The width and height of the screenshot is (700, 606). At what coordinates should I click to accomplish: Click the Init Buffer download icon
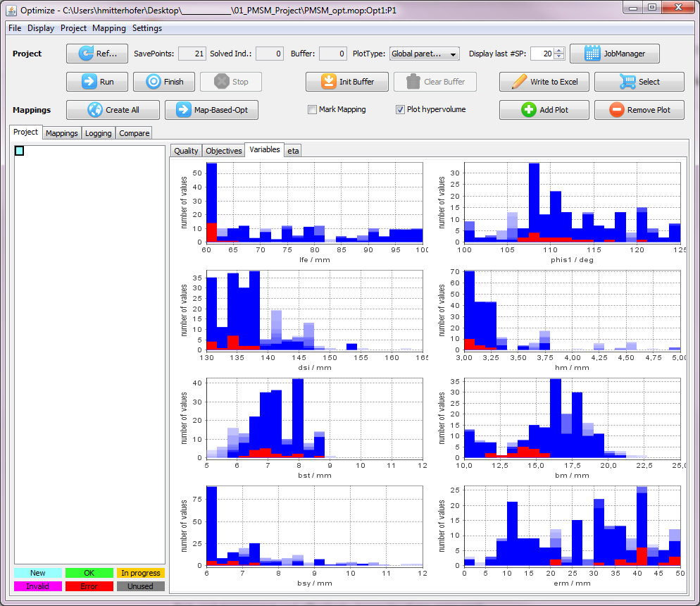(x=329, y=82)
